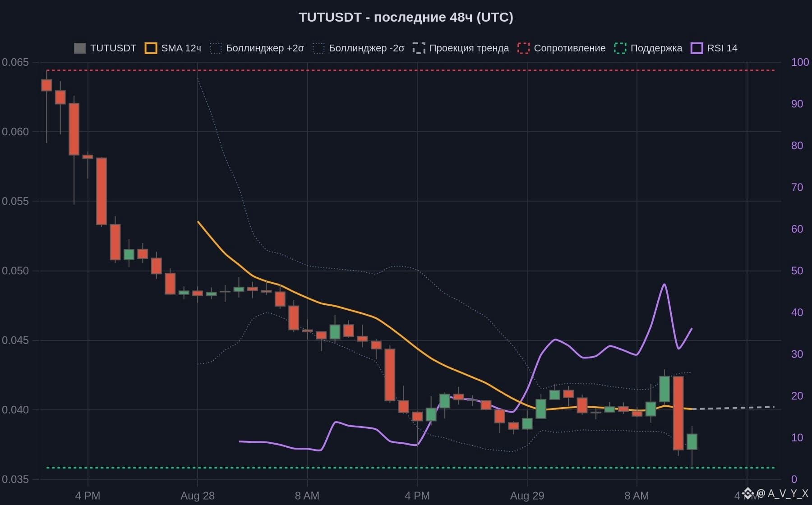Click the RSI axis label 100

[x=800, y=62]
